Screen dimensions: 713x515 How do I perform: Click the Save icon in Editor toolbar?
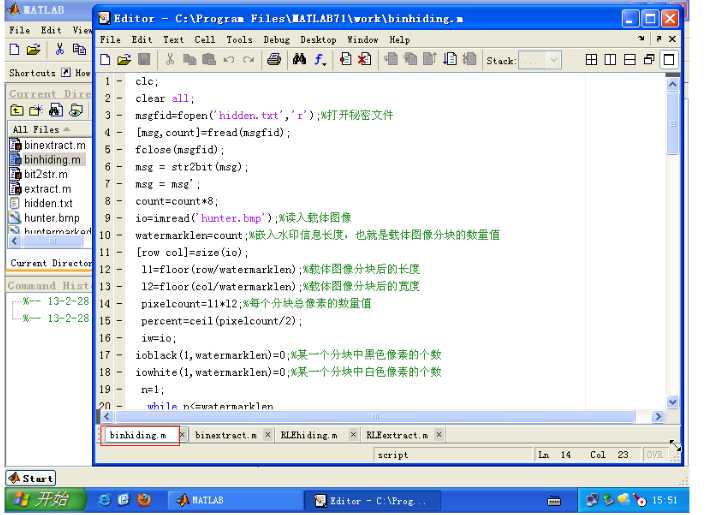click(144, 60)
